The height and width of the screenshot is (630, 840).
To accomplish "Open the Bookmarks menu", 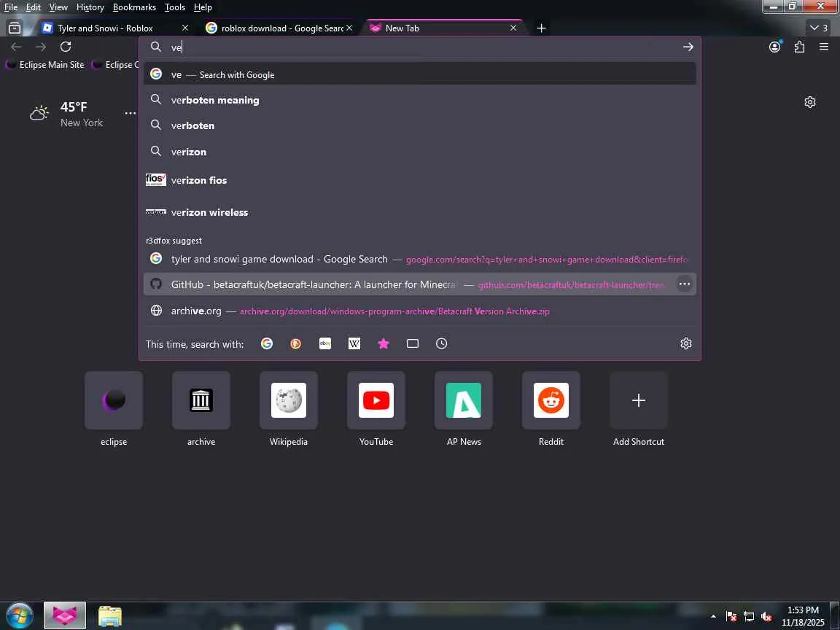I will click(134, 7).
